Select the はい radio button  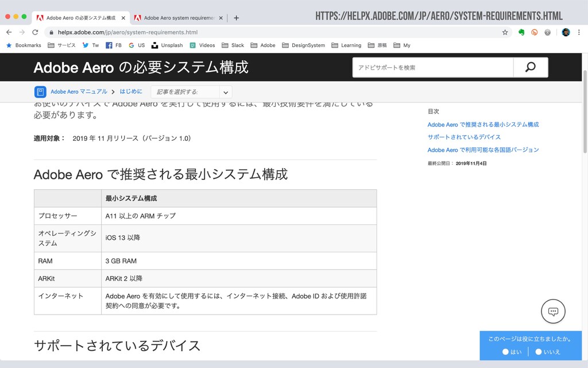click(x=505, y=352)
